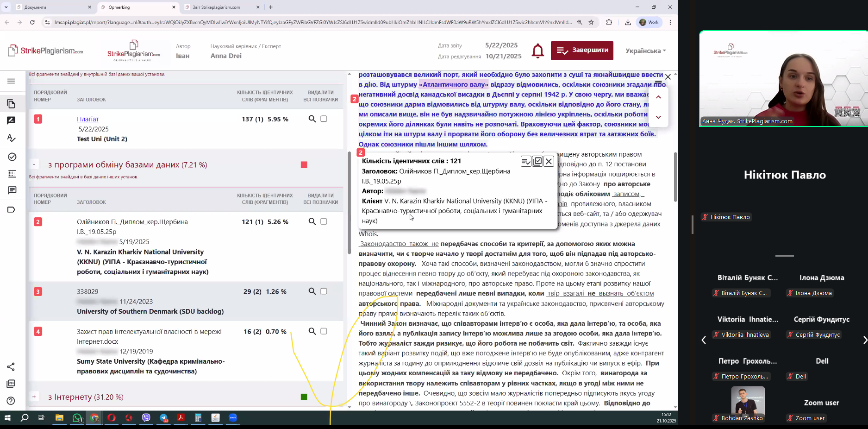Open the help question mark icon
The height and width of the screenshot is (429, 868).
12,401
